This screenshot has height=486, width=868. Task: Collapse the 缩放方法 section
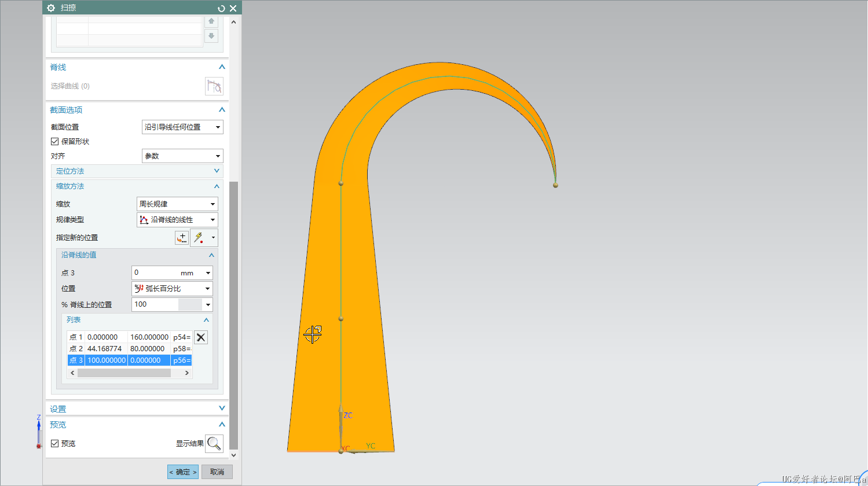(x=217, y=186)
